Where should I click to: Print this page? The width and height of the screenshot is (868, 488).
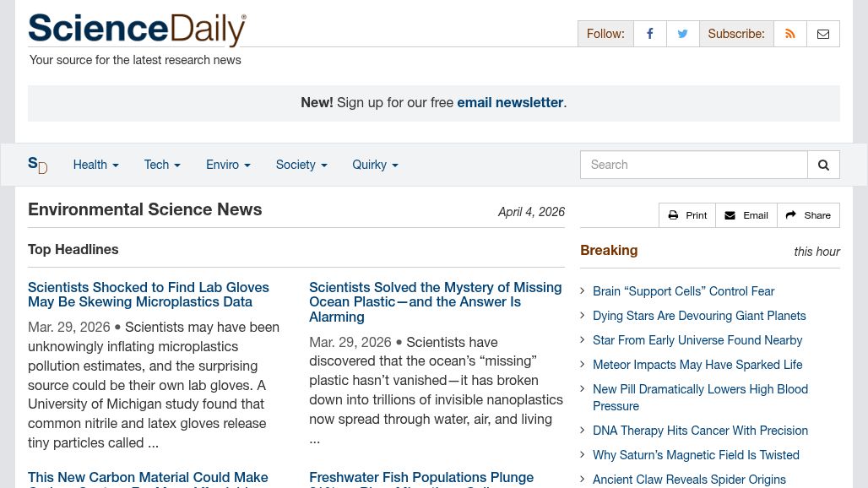687,215
